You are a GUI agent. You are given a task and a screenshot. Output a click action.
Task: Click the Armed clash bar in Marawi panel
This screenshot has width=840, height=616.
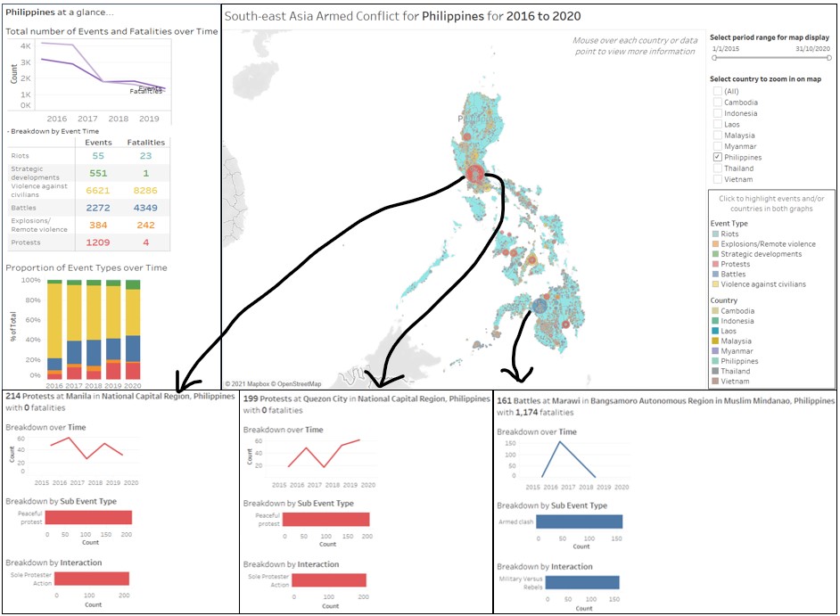(x=579, y=522)
